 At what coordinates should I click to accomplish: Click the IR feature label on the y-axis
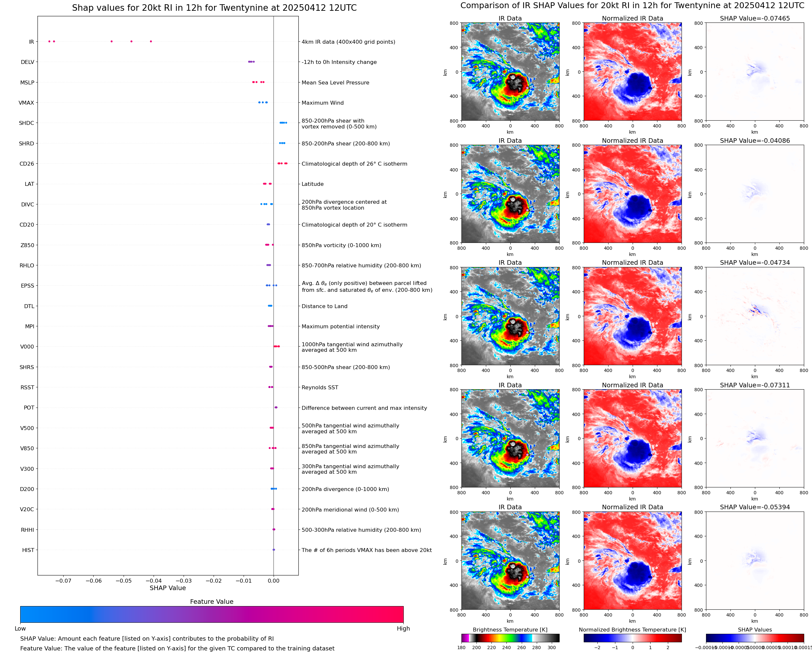point(31,42)
